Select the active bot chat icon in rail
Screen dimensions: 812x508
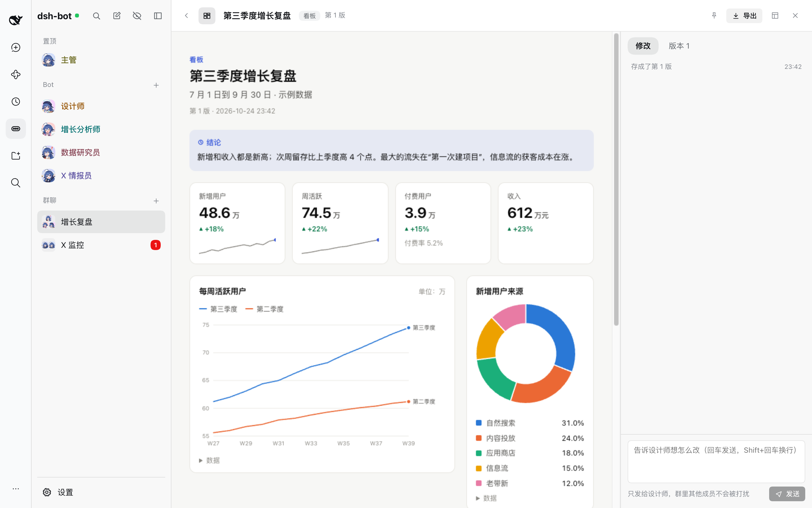16,129
